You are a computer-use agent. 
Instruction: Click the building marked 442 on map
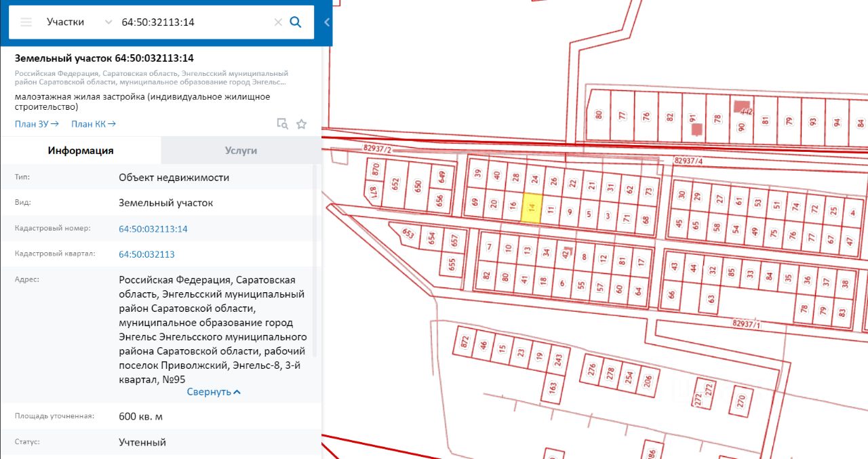pos(739,106)
